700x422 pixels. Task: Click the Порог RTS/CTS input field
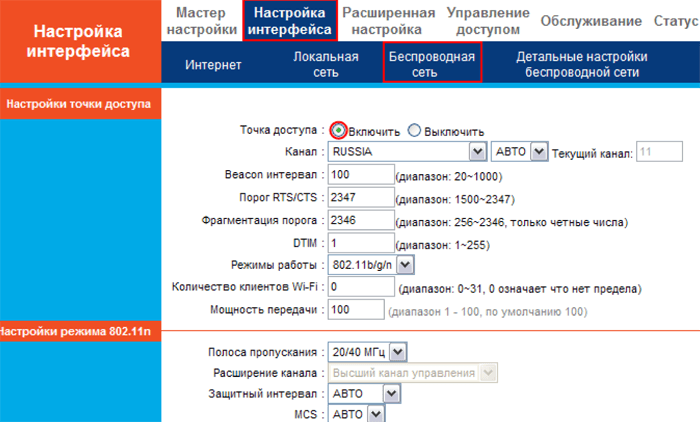pyautogui.click(x=361, y=197)
